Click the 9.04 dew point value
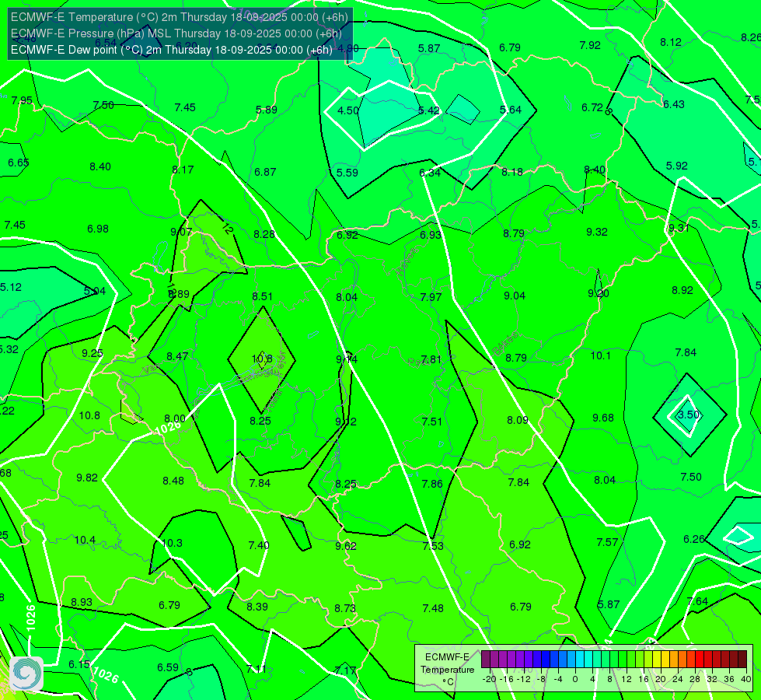The width and height of the screenshot is (761, 700). (515, 296)
